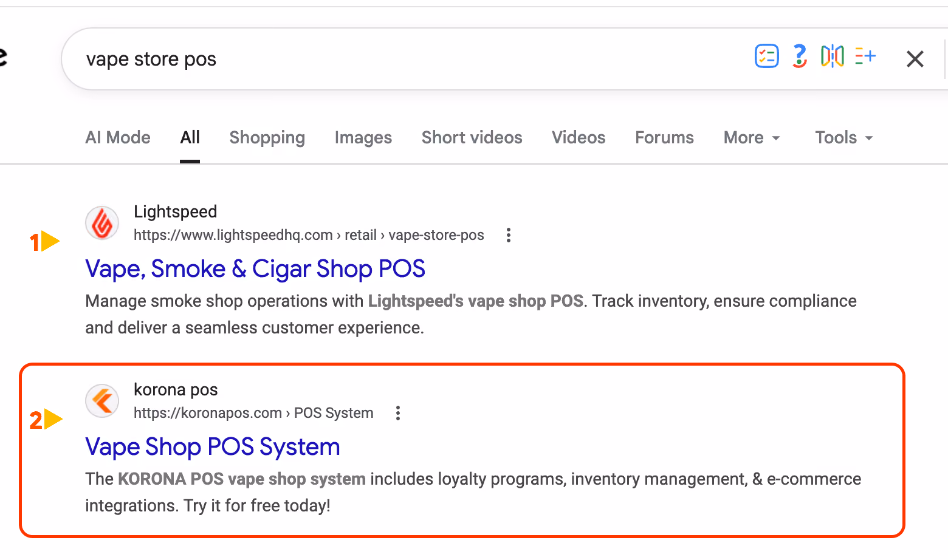Expand the Tools dropdown
Viewport: 948px width, 560px height.
point(844,138)
